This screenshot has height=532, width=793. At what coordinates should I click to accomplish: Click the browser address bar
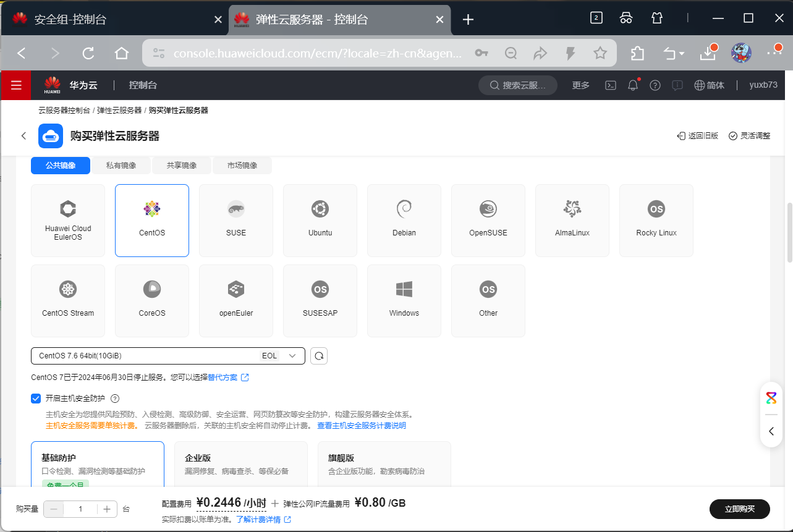click(x=318, y=53)
